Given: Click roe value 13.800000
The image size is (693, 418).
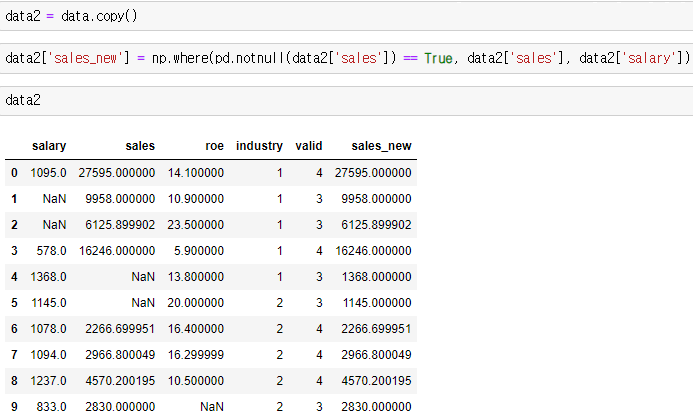Looking at the screenshot, I should (196, 277).
